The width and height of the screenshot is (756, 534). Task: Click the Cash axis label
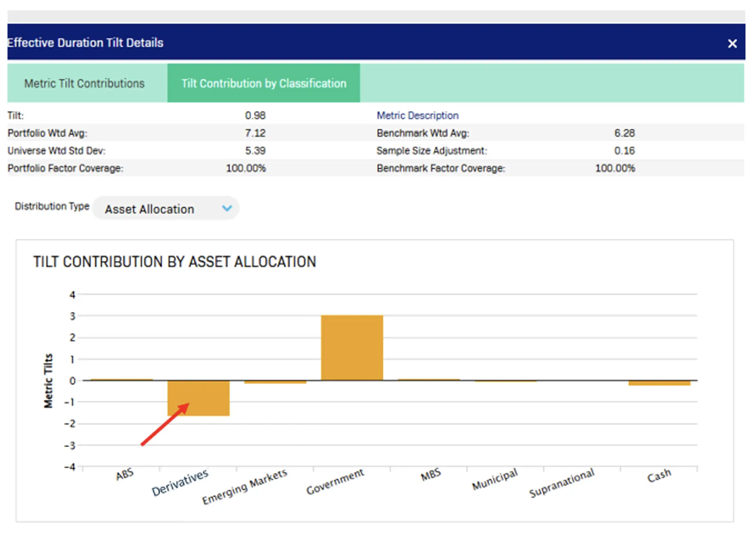click(659, 475)
